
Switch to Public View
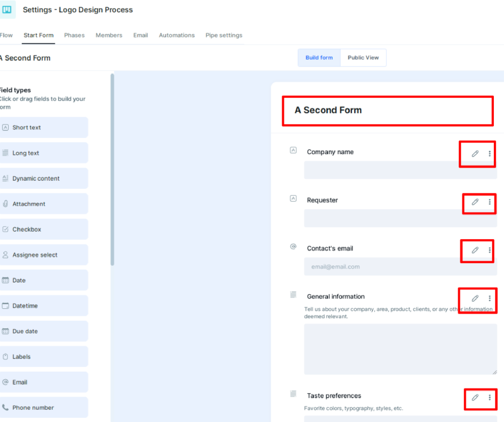pyautogui.click(x=363, y=58)
